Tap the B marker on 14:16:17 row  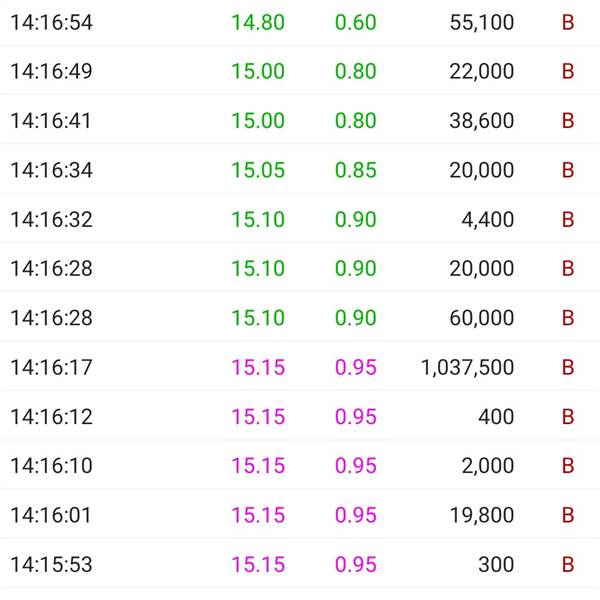coord(568,367)
